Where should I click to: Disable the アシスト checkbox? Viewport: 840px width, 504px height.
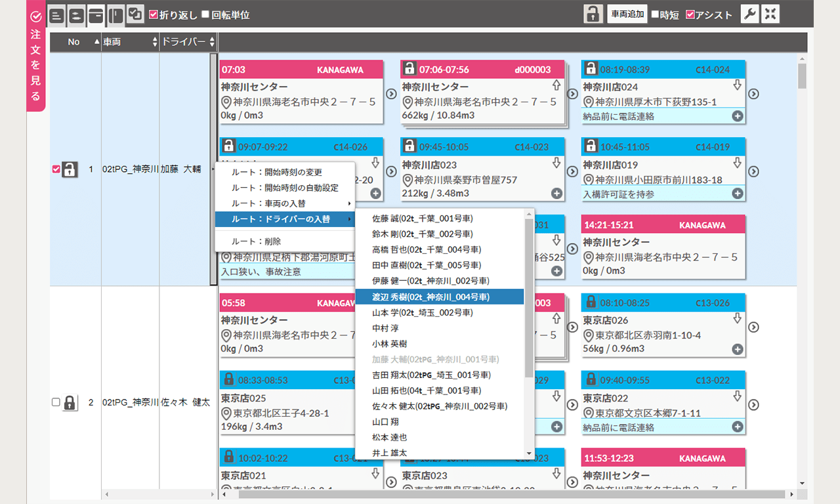click(690, 14)
